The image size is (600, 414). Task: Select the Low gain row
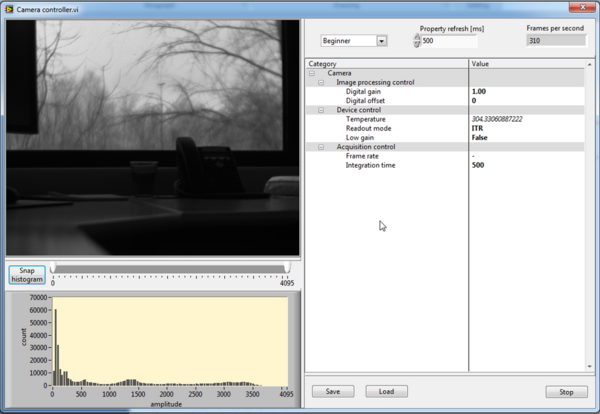tap(445, 137)
